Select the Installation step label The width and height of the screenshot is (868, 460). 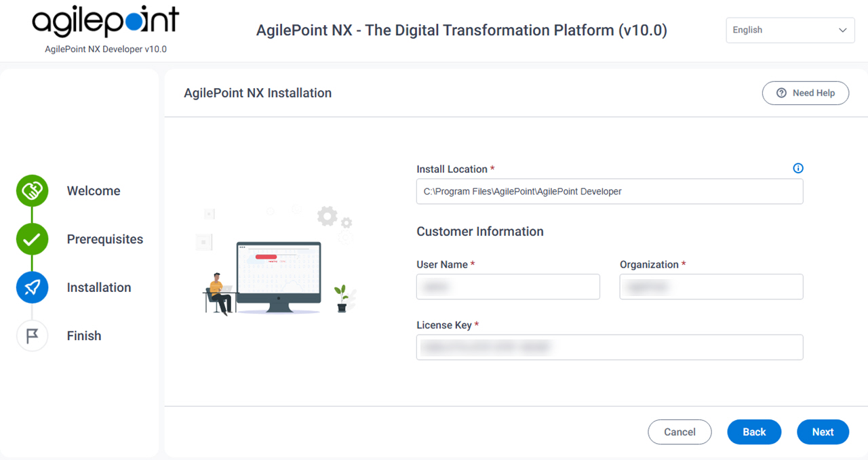99,287
